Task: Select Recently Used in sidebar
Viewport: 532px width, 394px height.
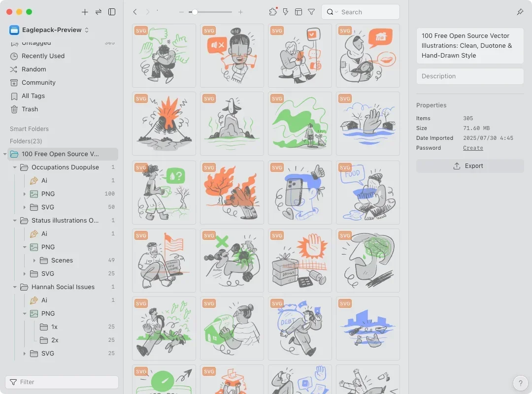Action: click(43, 56)
